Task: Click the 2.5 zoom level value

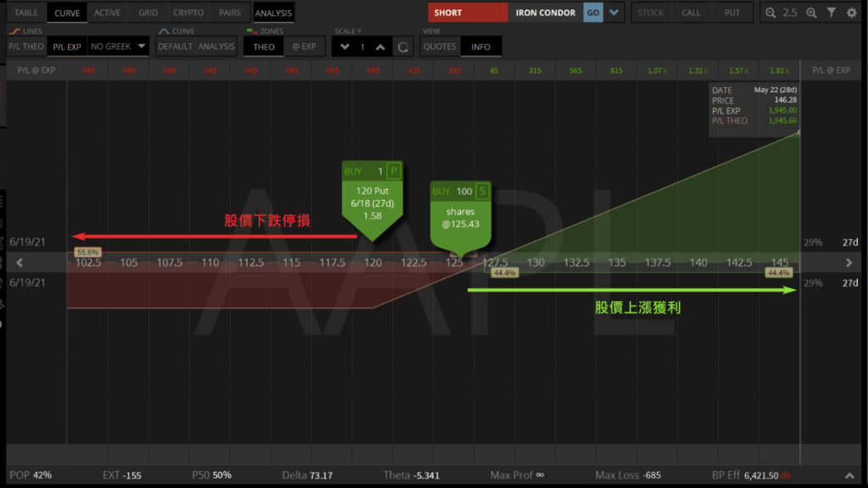Action: [790, 13]
